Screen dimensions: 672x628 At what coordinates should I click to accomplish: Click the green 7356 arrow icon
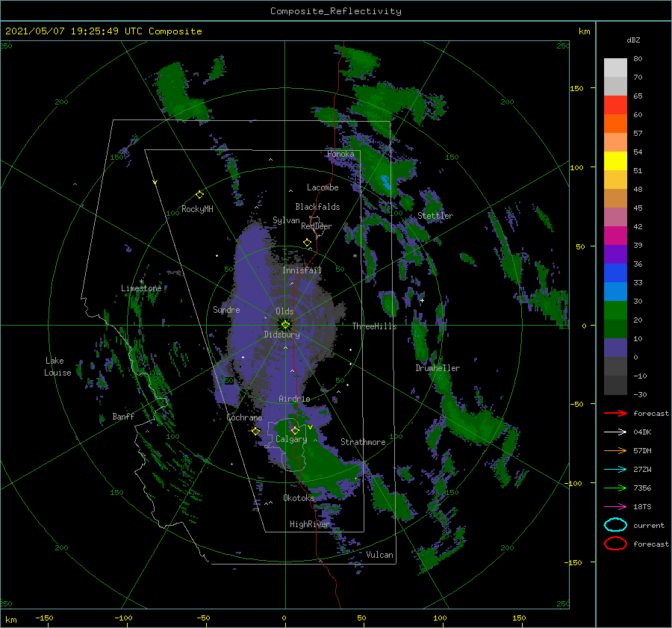pos(615,488)
